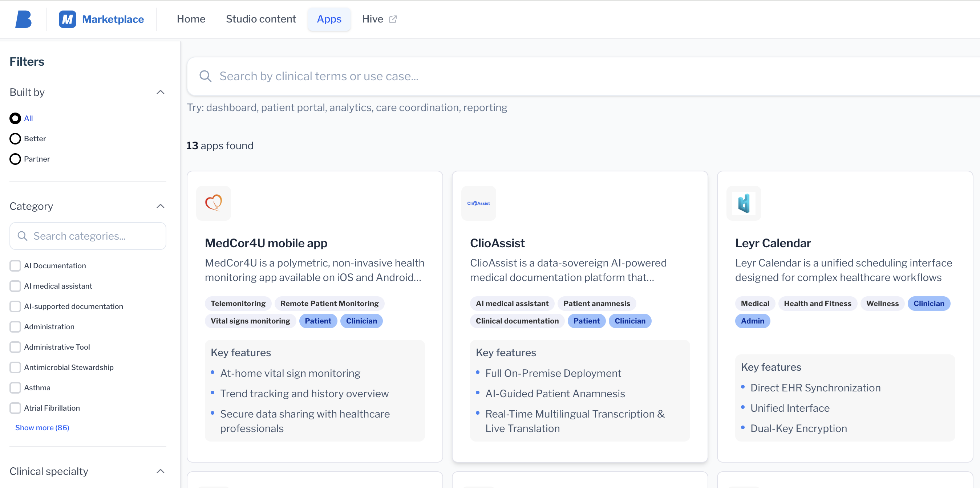
Task: Click Show more (86) categories link
Action: click(42, 427)
